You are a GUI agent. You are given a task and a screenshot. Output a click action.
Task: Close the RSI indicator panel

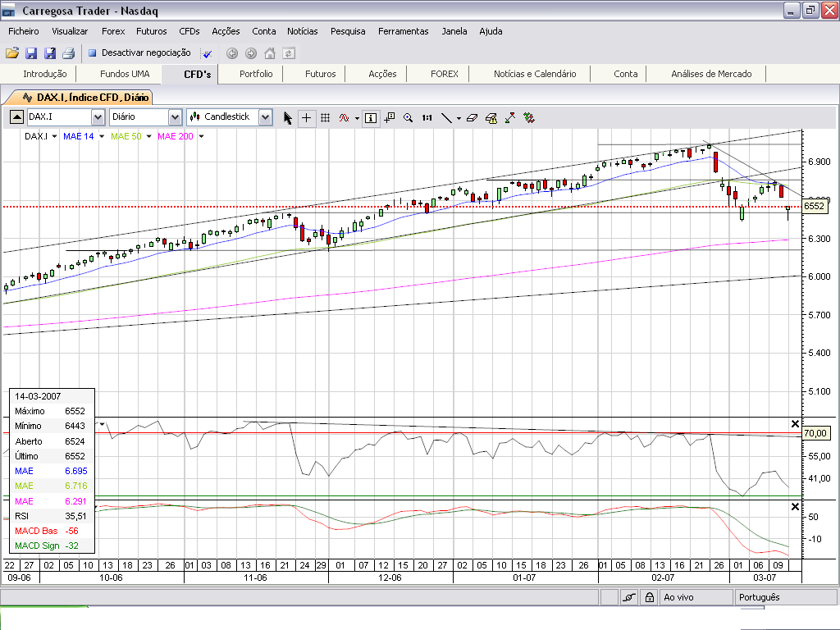[x=795, y=424]
